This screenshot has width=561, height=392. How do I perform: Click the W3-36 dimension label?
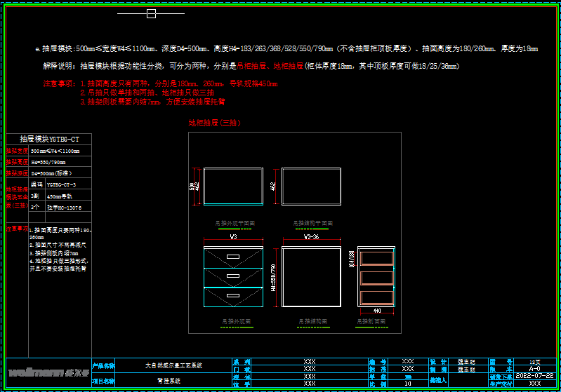point(311,237)
